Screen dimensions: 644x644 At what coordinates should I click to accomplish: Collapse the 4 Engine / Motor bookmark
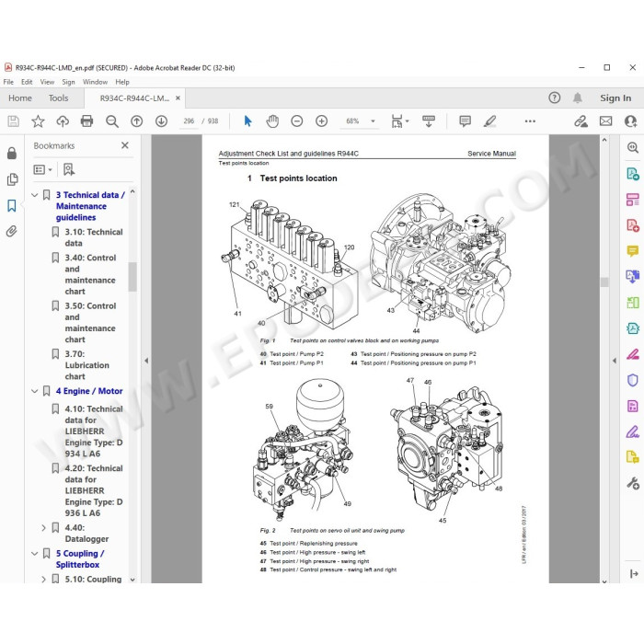tap(35, 391)
